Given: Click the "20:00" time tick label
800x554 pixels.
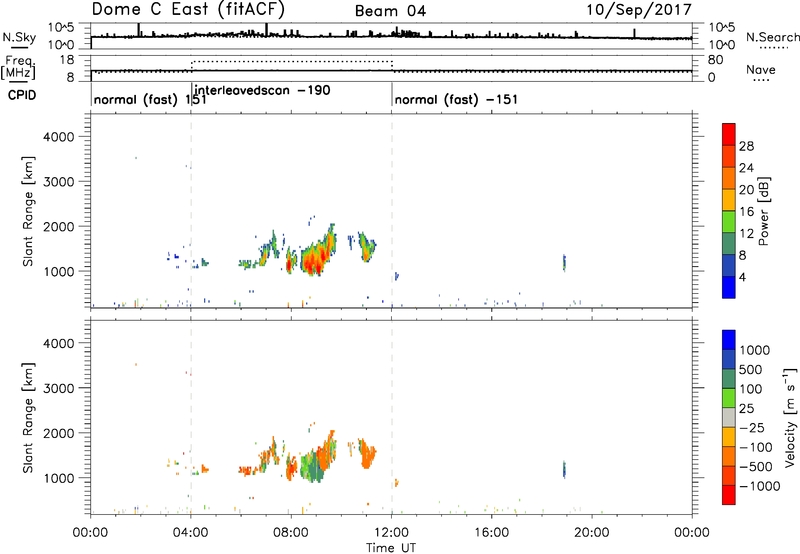Looking at the screenshot, I should pyautogui.click(x=592, y=533).
